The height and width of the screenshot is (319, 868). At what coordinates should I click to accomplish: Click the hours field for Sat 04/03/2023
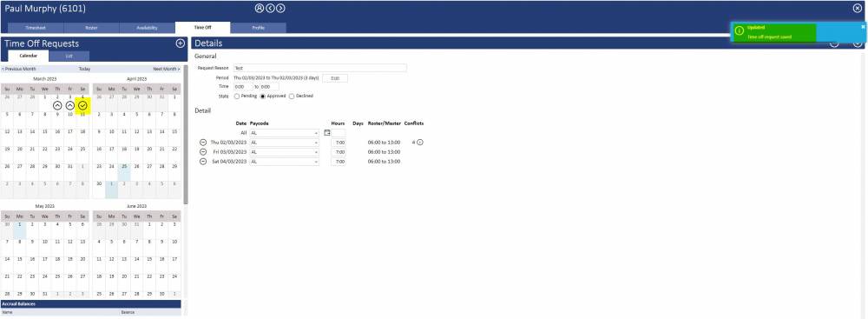(x=339, y=162)
